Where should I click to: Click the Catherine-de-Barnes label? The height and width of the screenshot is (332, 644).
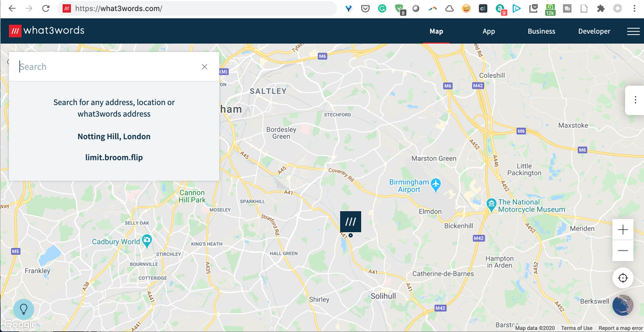443,274
